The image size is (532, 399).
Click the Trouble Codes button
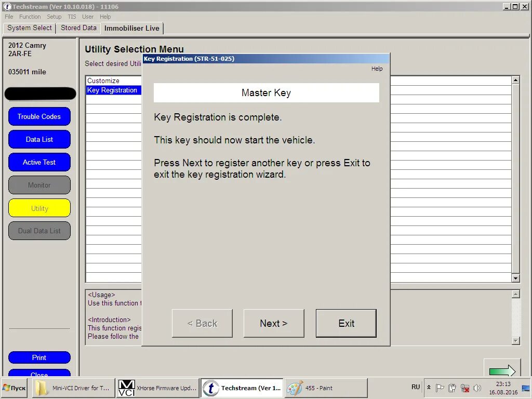coord(39,116)
